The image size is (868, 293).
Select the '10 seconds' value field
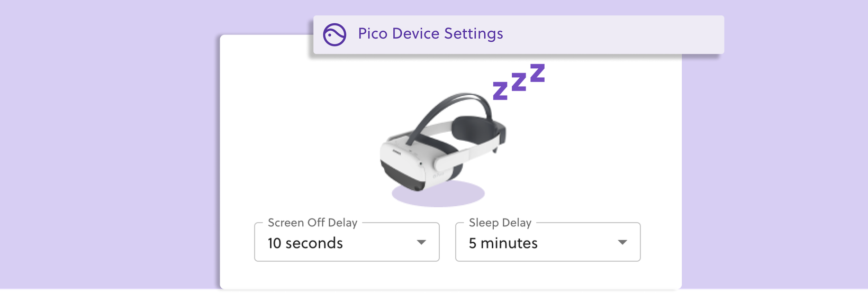347,242
